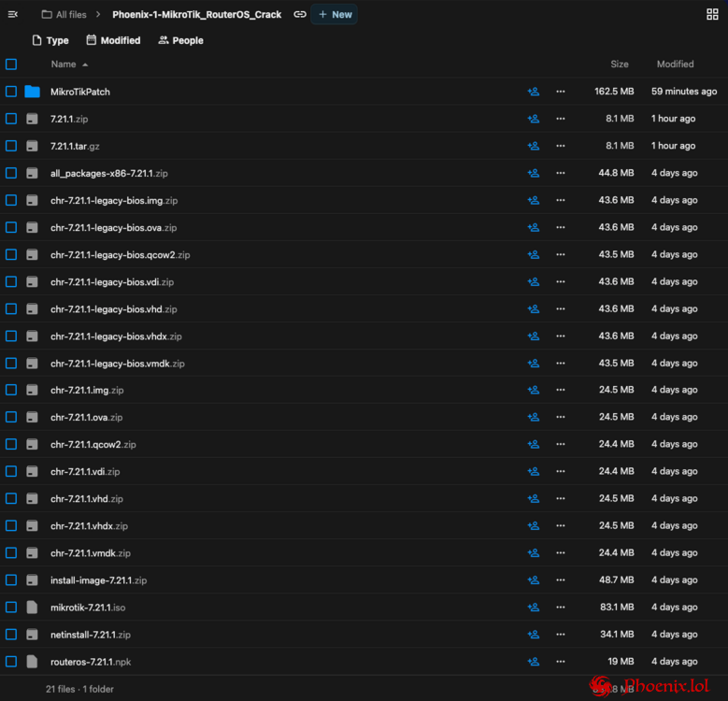
Task: Open the Modified filter dropdown
Action: (113, 40)
